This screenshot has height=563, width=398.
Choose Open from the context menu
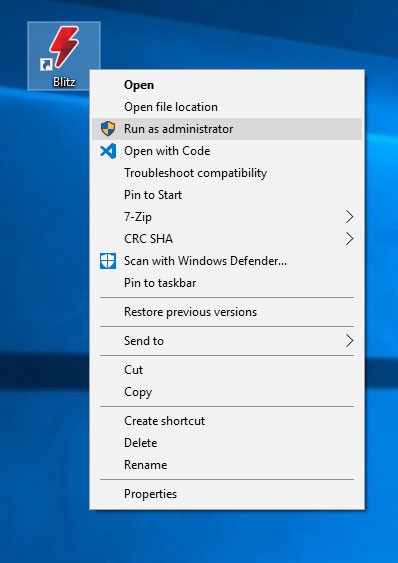click(x=227, y=85)
